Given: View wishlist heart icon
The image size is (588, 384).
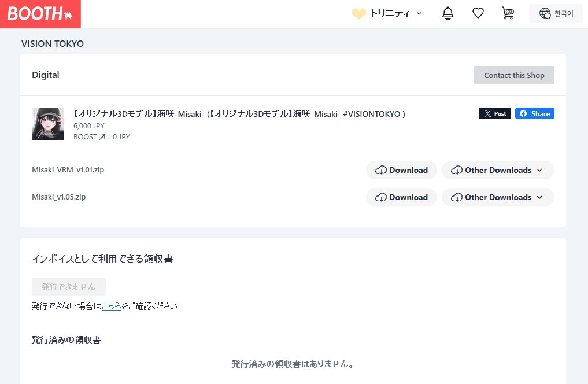Looking at the screenshot, I should point(478,13).
